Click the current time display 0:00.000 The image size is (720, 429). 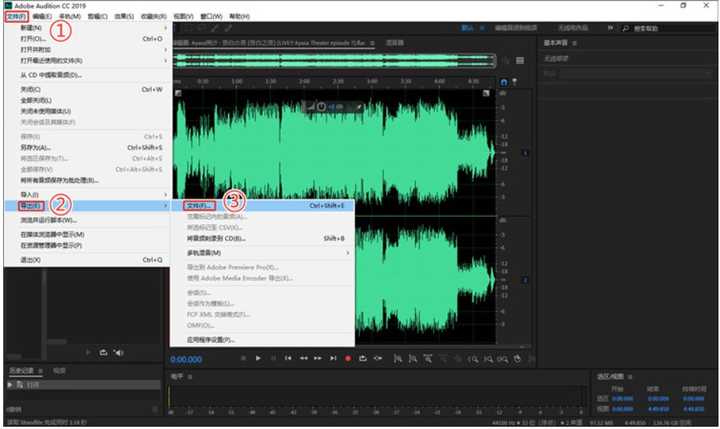[187, 359]
